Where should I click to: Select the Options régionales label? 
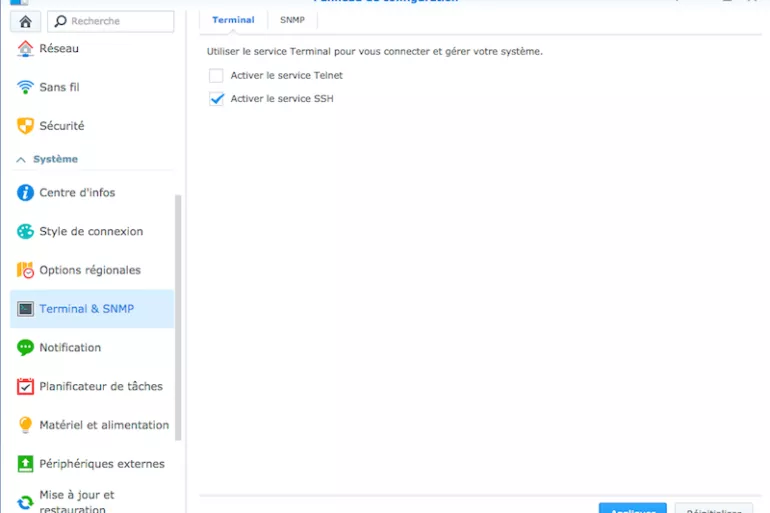tap(90, 270)
